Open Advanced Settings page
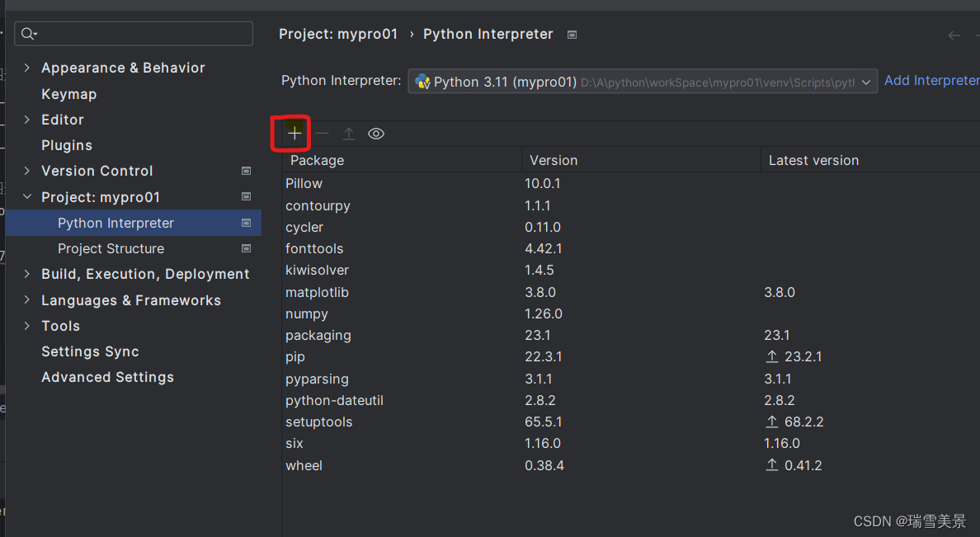980x537 pixels. (107, 377)
